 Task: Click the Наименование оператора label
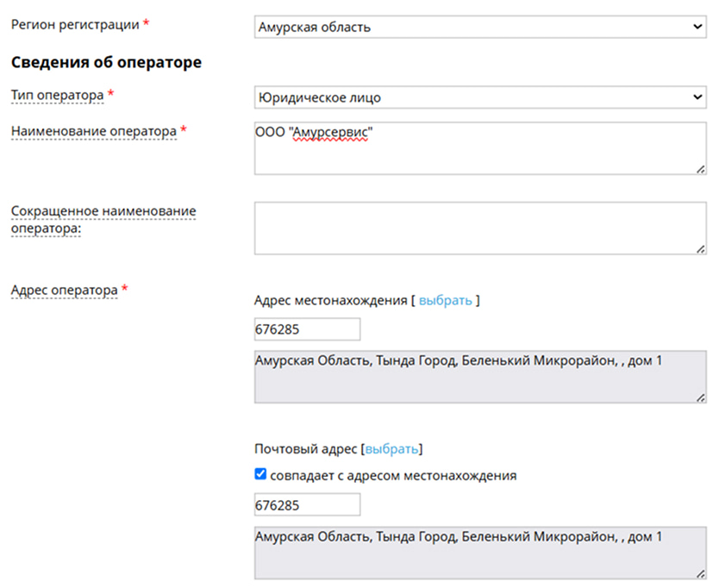pos(94,131)
